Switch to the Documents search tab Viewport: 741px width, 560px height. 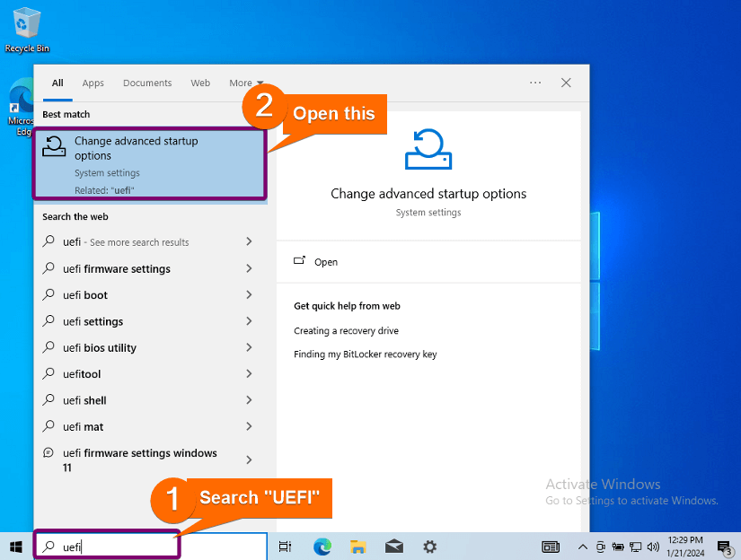coord(147,83)
